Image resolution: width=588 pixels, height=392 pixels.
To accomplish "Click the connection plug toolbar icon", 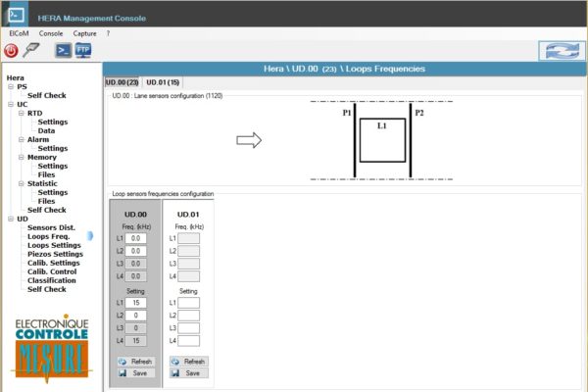I will [x=30, y=50].
